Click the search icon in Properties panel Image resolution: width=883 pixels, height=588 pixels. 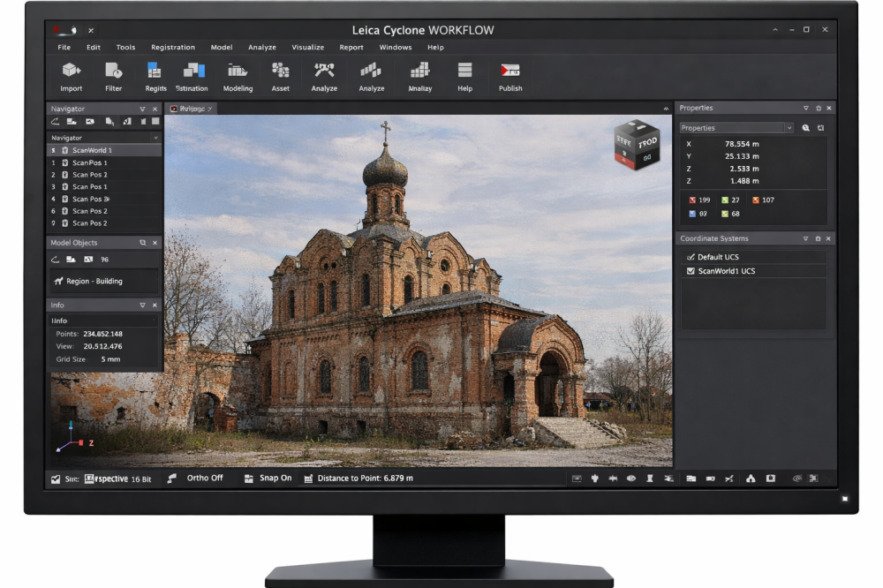pos(805,128)
